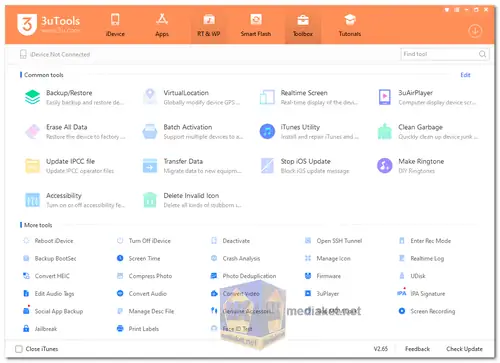Open the Transfer Data arrow icon
This screenshot has width=500, height=363.
tap(150, 166)
